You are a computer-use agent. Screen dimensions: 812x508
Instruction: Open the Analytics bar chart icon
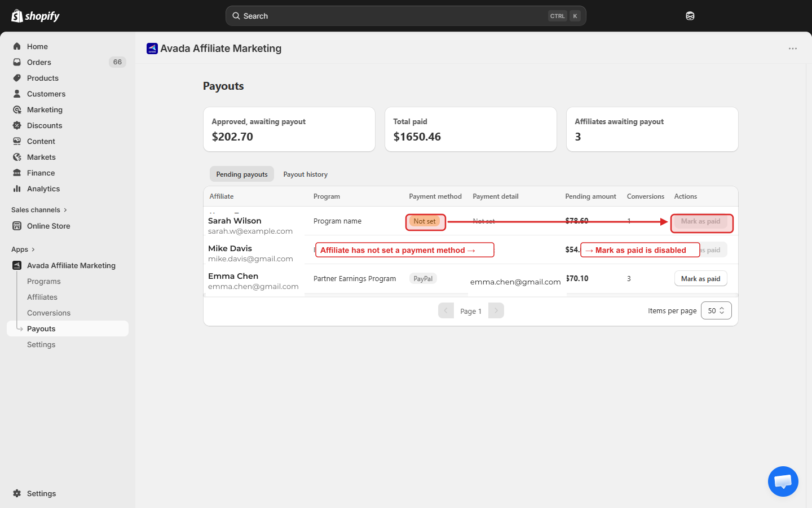click(17, 189)
